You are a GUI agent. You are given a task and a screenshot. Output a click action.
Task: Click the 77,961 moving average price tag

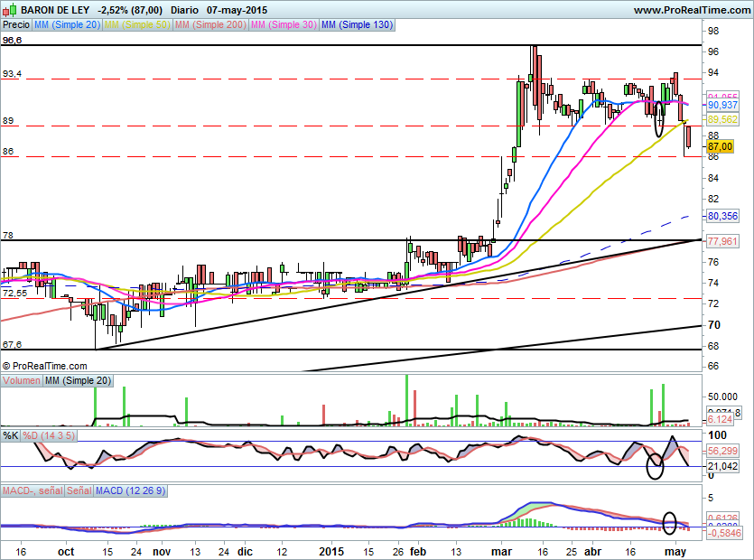[x=722, y=241]
